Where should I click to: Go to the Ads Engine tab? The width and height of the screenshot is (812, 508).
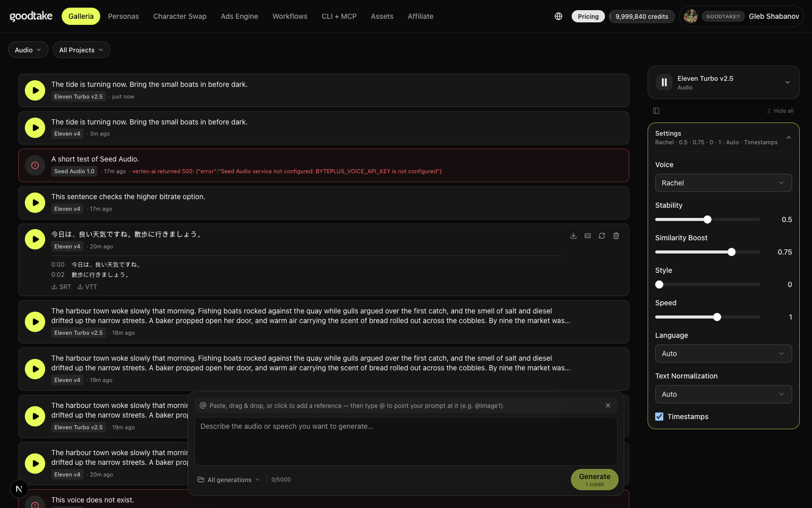click(240, 16)
